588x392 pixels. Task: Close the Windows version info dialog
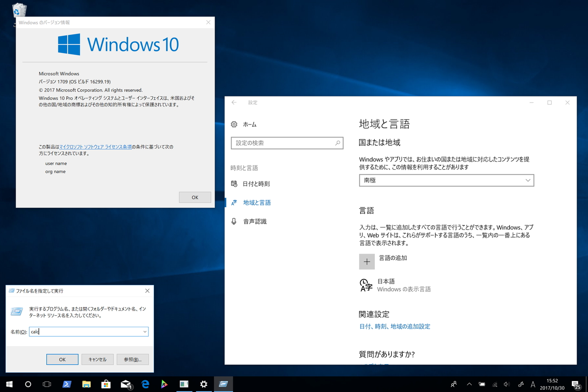click(208, 23)
